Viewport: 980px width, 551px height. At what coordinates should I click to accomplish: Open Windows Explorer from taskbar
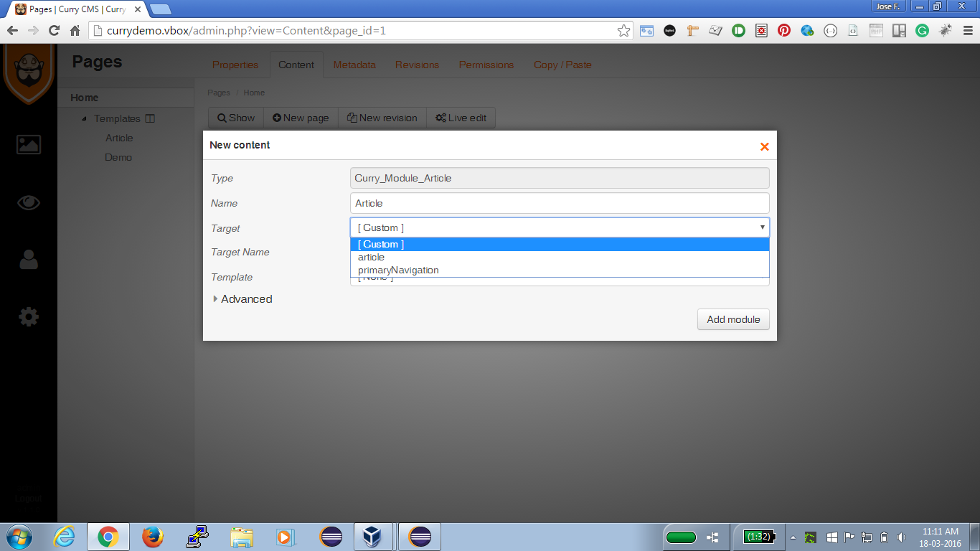click(x=242, y=537)
